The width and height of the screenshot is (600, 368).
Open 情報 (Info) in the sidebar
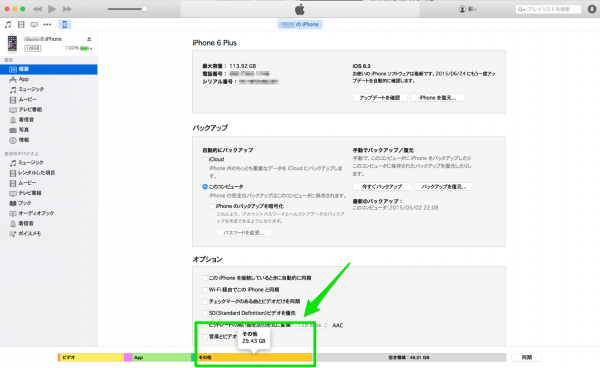coord(49,140)
